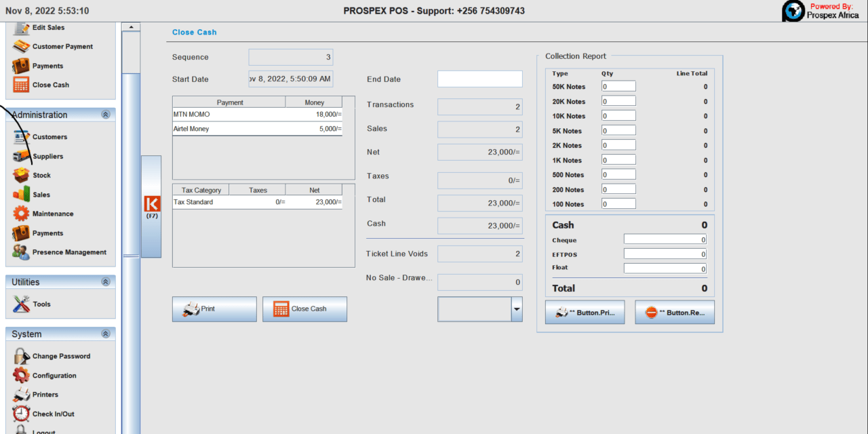Open the Suppliers truck icon
Screen dimensions: 868x434
pos(22,156)
